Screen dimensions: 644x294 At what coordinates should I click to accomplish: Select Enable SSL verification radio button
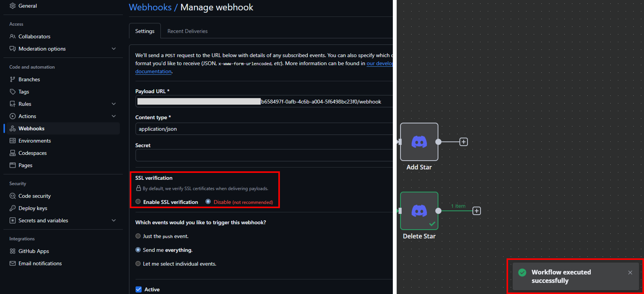138,202
